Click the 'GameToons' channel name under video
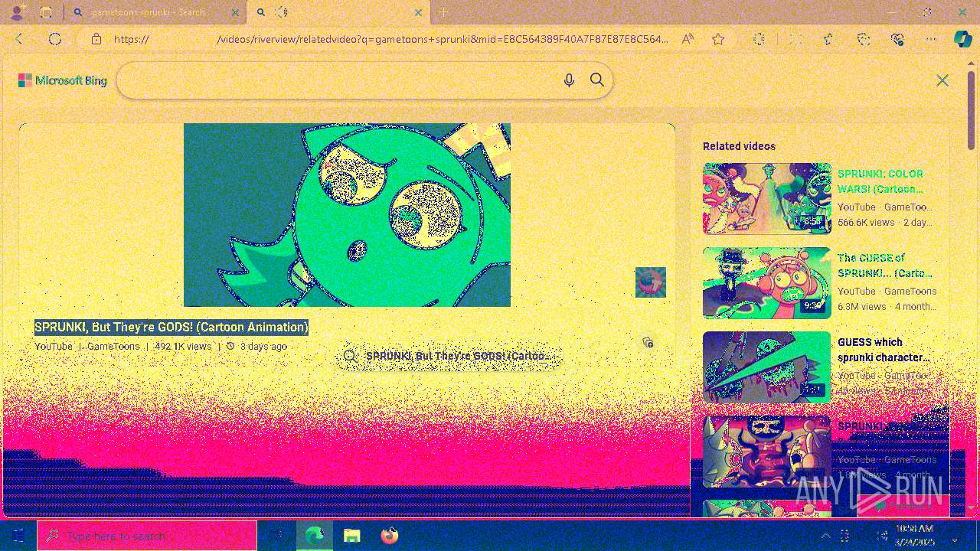980x551 pixels. click(113, 347)
